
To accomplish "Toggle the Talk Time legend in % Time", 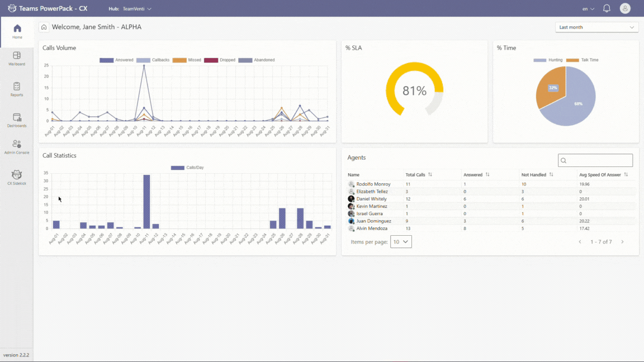I will tap(582, 60).
